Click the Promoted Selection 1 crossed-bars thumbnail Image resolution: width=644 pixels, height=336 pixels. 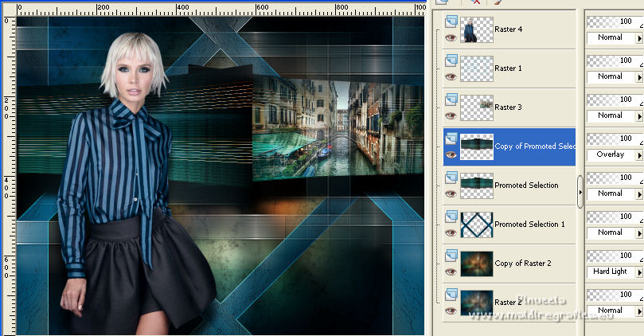click(x=476, y=225)
